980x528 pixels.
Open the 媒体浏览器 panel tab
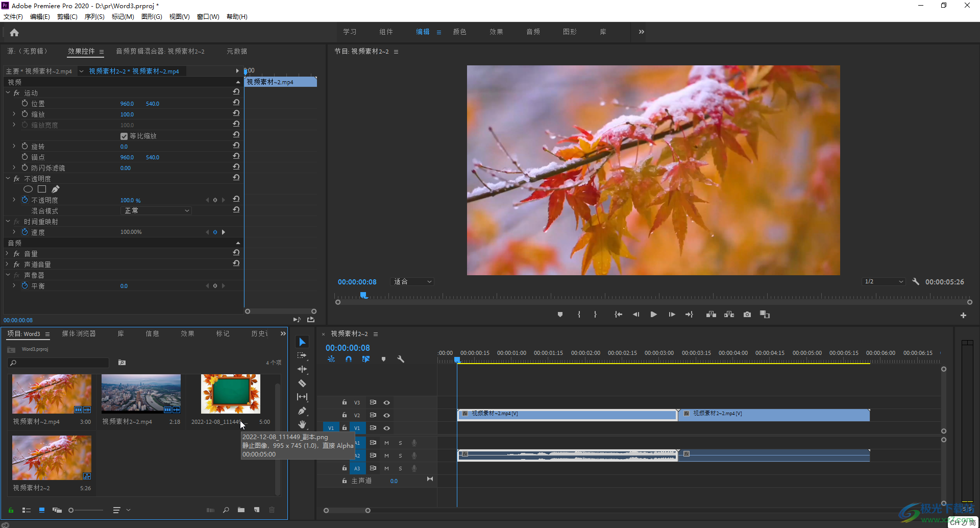[x=79, y=333]
